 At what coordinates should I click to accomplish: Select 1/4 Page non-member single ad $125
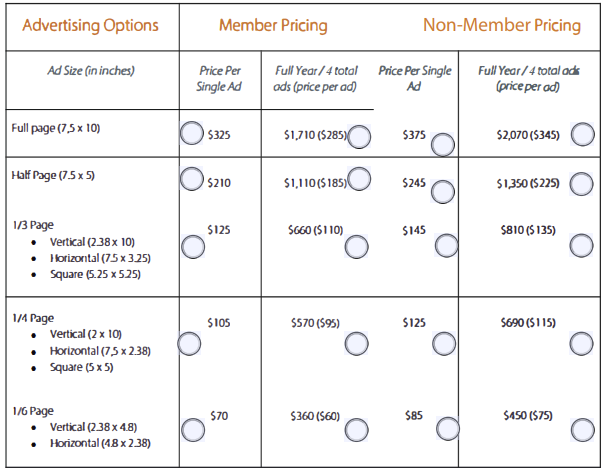pos(444,343)
